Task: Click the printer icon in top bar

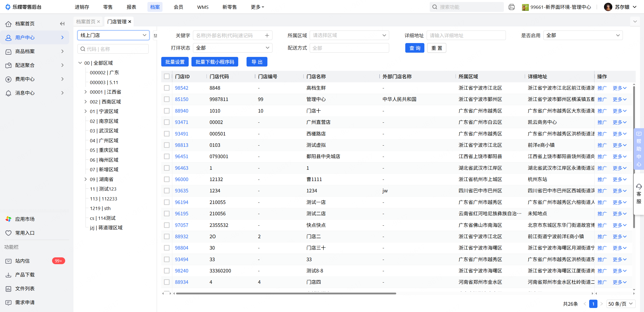Action: pos(511,7)
